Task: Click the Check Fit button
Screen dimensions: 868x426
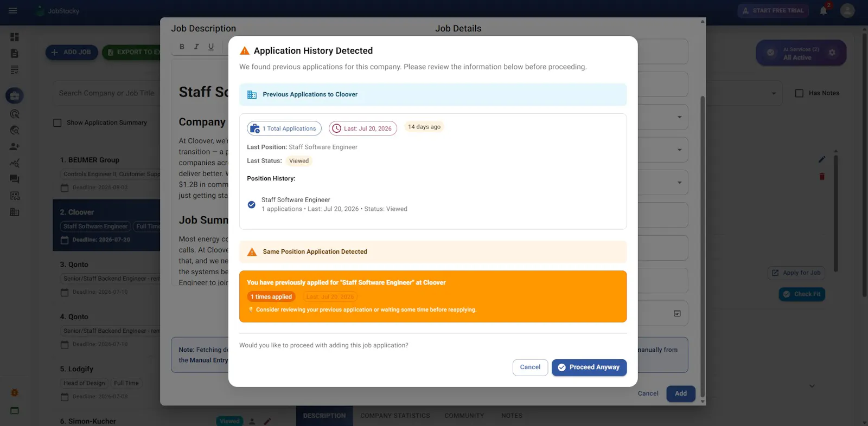Action: [802, 294]
